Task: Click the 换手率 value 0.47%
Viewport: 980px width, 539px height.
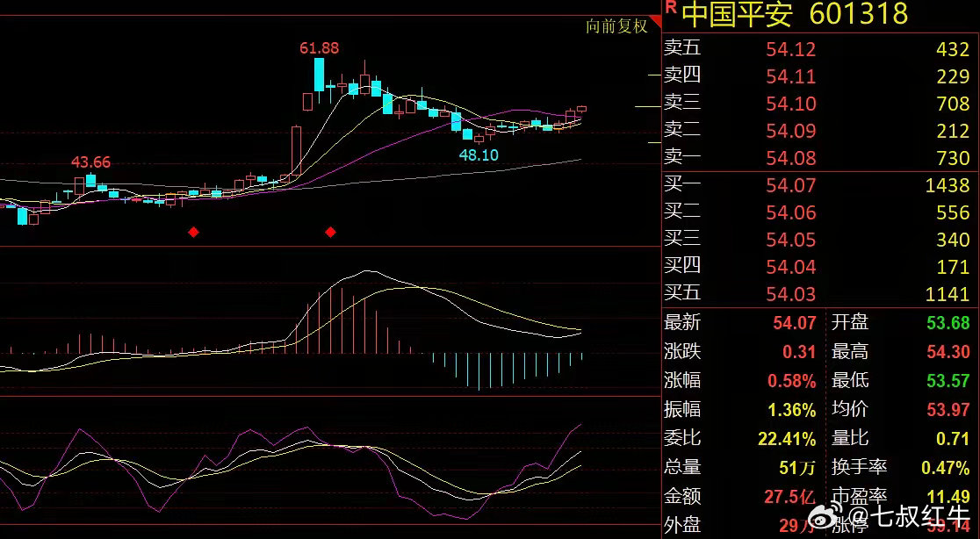Action: [947, 467]
